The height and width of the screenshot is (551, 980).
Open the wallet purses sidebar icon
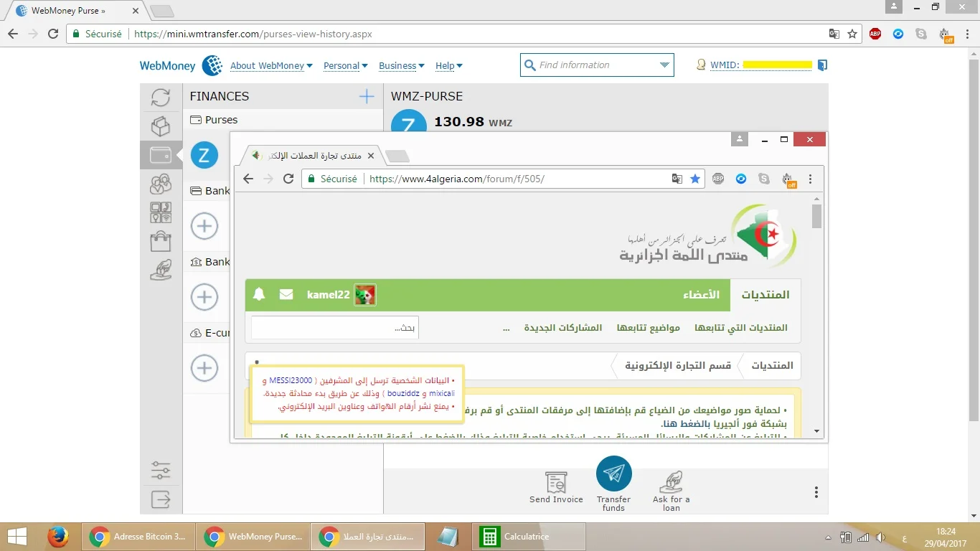161,155
